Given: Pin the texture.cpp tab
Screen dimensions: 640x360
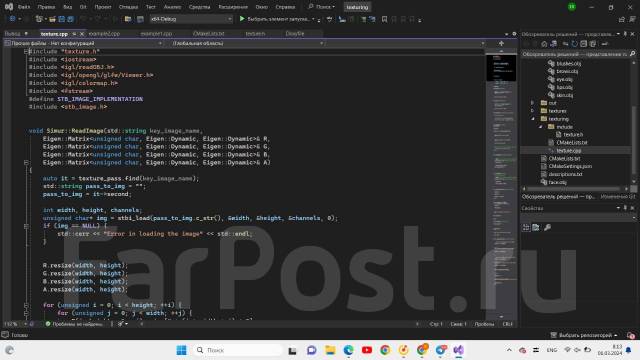Looking at the screenshot, I should [x=74, y=34].
